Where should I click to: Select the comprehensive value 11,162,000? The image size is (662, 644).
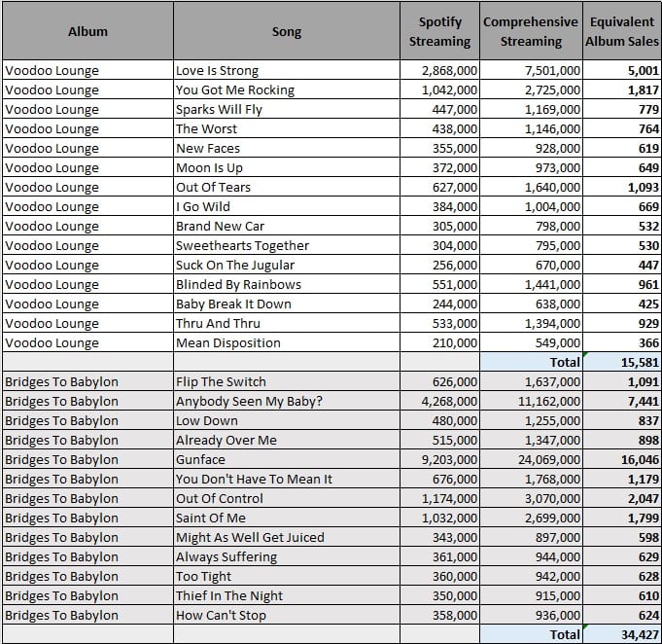tap(531, 401)
